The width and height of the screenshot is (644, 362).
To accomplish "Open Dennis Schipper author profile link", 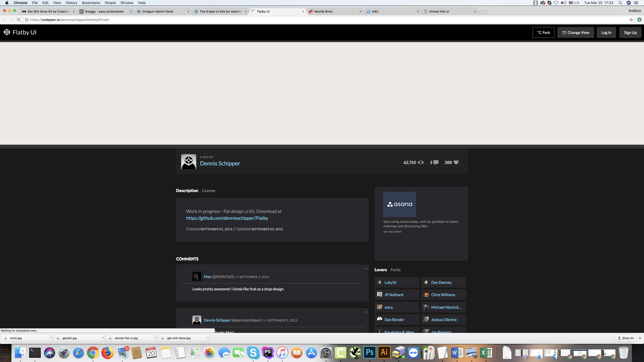I will click(220, 163).
